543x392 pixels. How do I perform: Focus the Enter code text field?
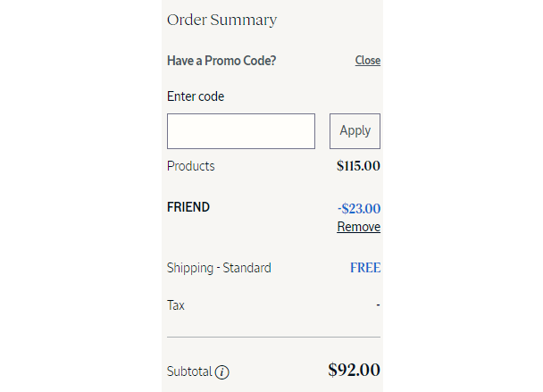tap(241, 131)
